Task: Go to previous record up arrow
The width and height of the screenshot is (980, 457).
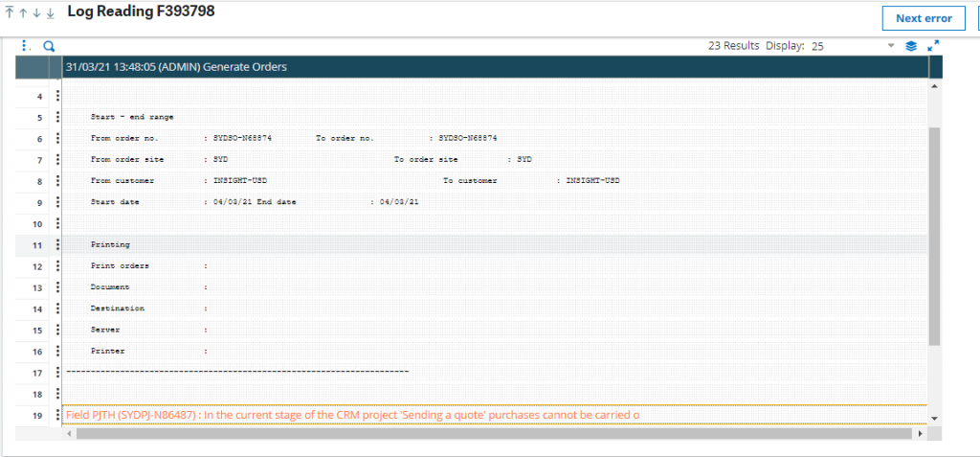Action: coord(23,13)
